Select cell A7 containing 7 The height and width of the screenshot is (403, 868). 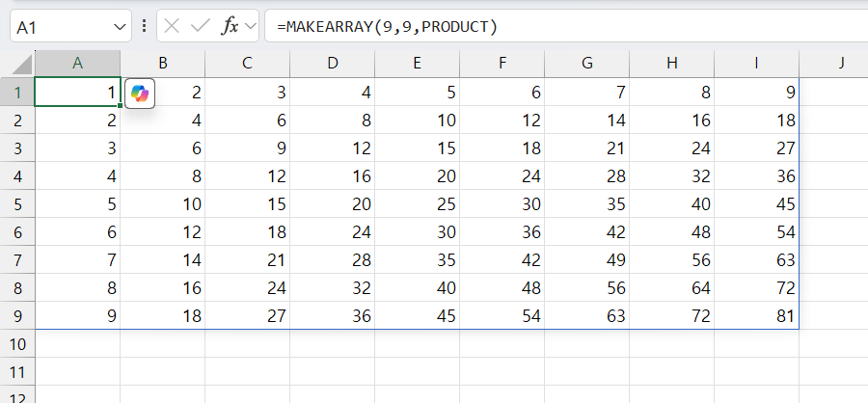pyautogui.click(x=77, y=259)
